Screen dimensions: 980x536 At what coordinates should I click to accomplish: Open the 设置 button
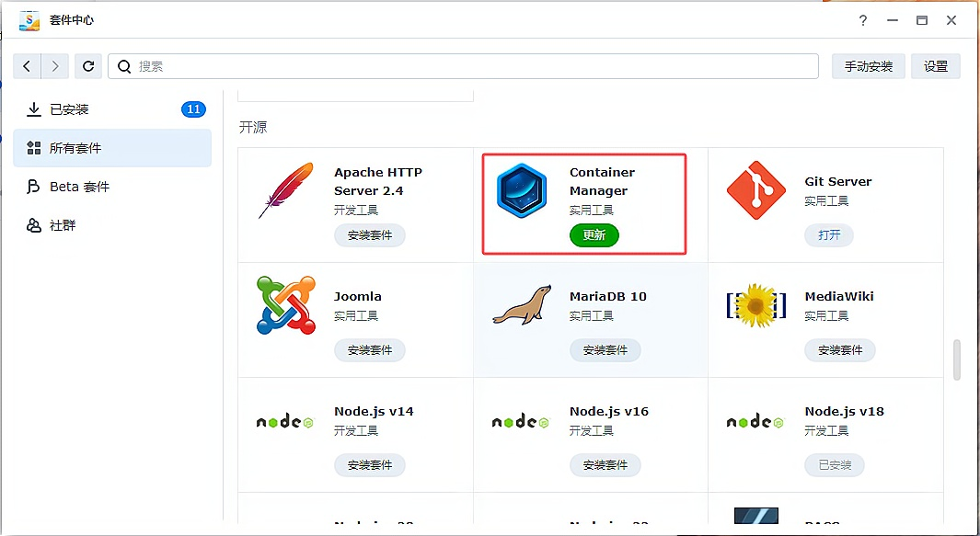936,66
